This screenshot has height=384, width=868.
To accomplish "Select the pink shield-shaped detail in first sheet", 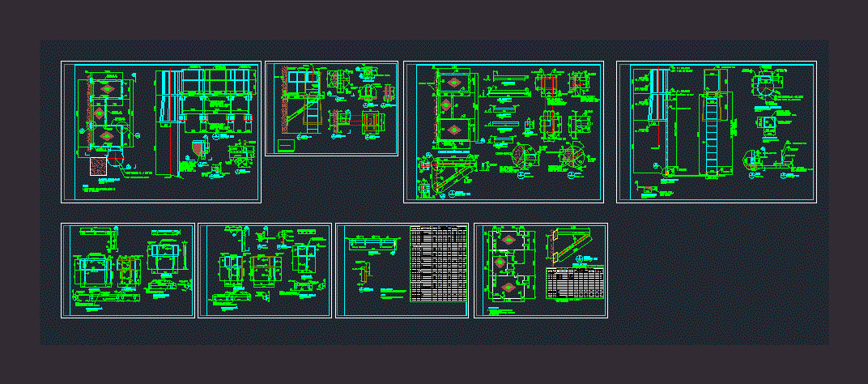I will pos(198,149).
